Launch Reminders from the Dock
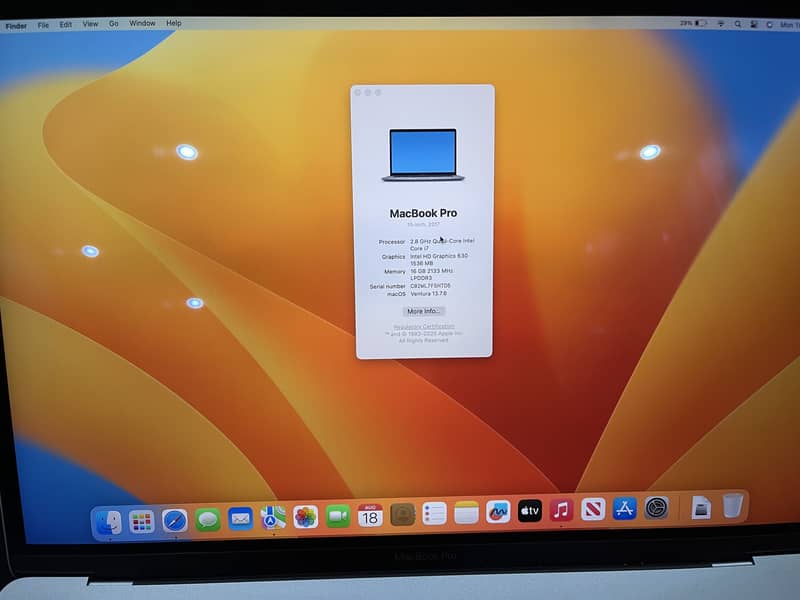 pos(435,513)
